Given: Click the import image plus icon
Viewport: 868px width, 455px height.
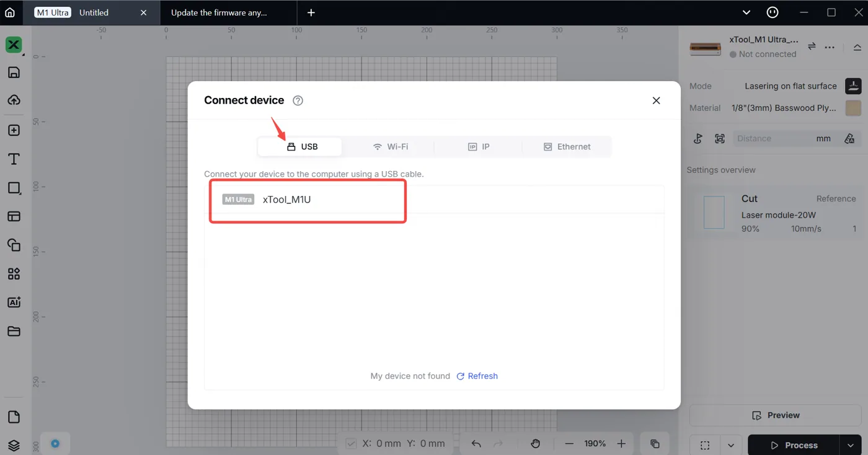Looking at the screenshot, I should [14, 130].
